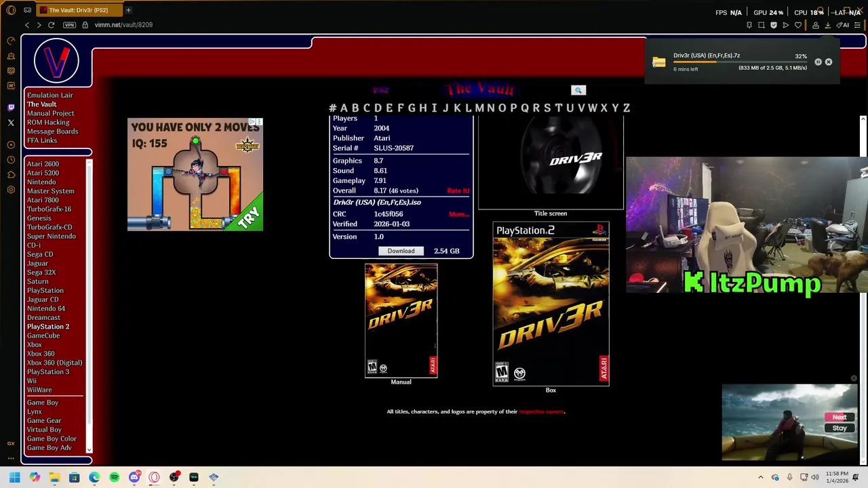
Task: Open the Driv3r Title screen image
Action: [x=551, y=163]
